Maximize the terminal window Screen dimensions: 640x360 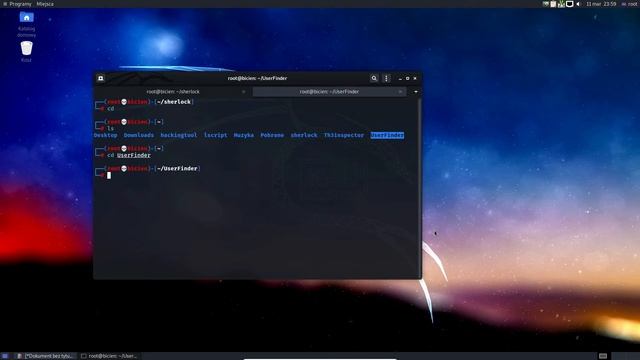coord(407,78)
